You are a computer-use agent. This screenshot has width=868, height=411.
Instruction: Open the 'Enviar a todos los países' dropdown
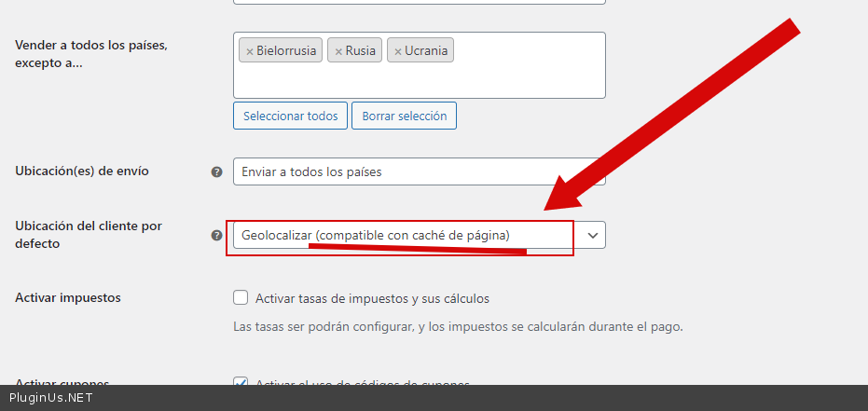click(x=418, y=171)
